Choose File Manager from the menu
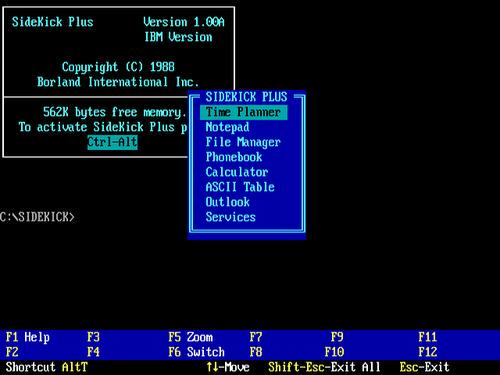 243,142
